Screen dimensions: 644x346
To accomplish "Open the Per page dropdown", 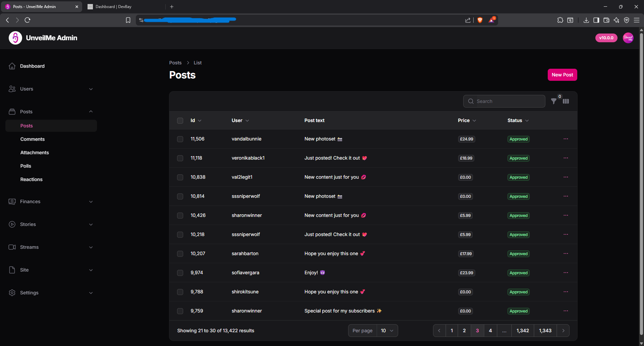I will 387,331.
